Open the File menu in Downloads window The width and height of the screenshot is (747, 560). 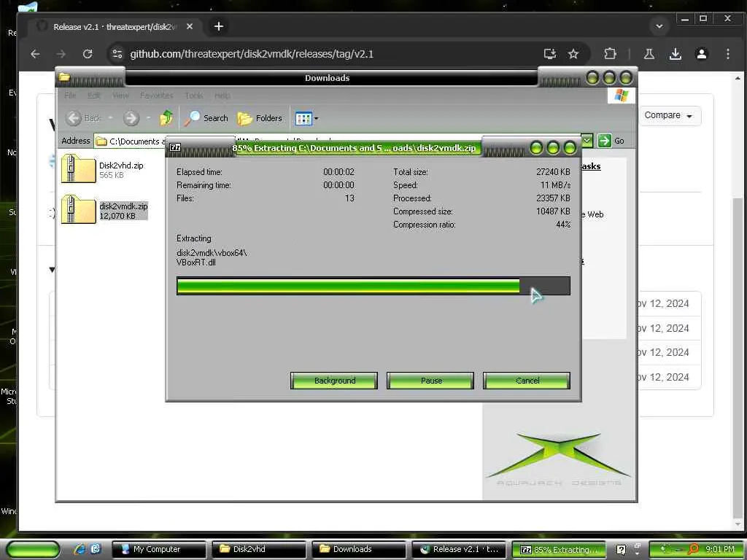click(70, 96)
